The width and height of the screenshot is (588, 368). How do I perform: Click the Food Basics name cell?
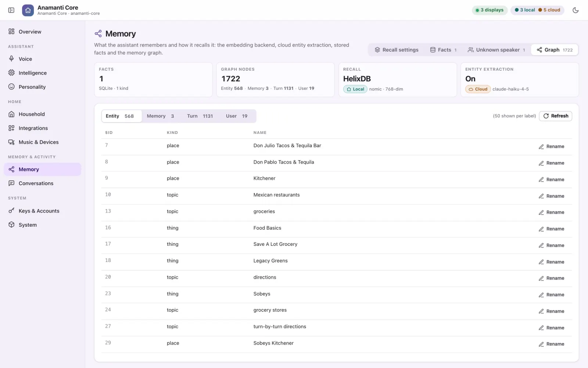267,228
